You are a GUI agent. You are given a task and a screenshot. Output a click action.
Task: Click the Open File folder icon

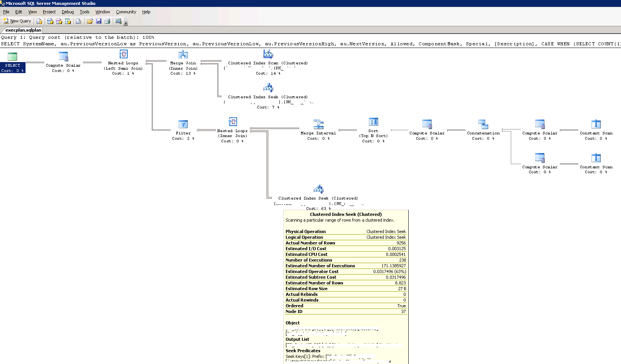[90, 21]
